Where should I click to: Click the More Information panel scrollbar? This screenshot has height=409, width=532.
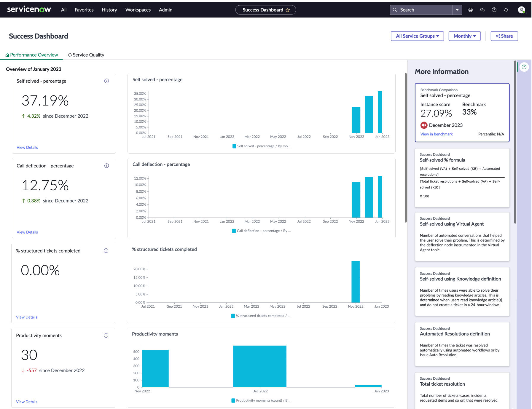pyautogui.click(x=515, y=142)
